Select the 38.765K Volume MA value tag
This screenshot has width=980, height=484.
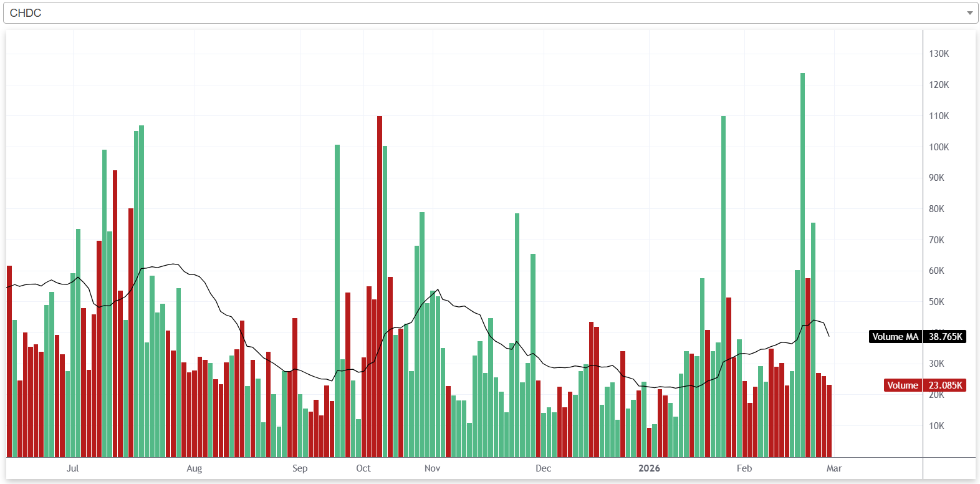pos(945,337)
